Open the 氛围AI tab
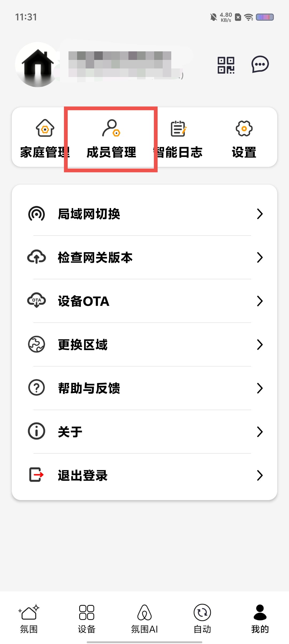 coord(144,618)
